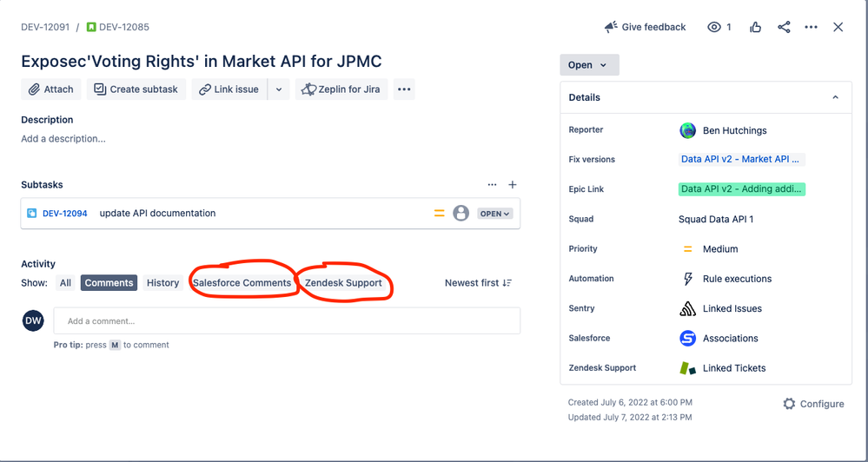Click the DW user avatar

33,320
